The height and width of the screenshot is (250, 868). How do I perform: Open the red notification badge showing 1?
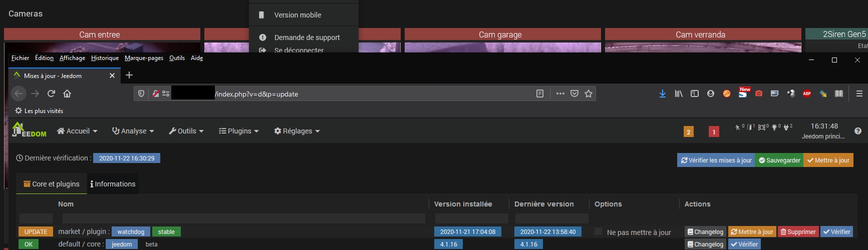pos(714,132)
